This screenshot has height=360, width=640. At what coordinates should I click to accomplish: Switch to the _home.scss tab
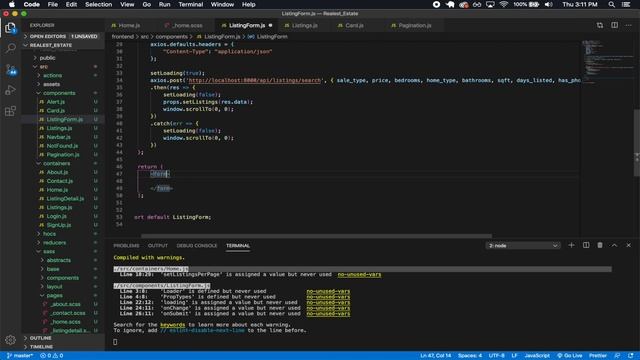point(187,25)
